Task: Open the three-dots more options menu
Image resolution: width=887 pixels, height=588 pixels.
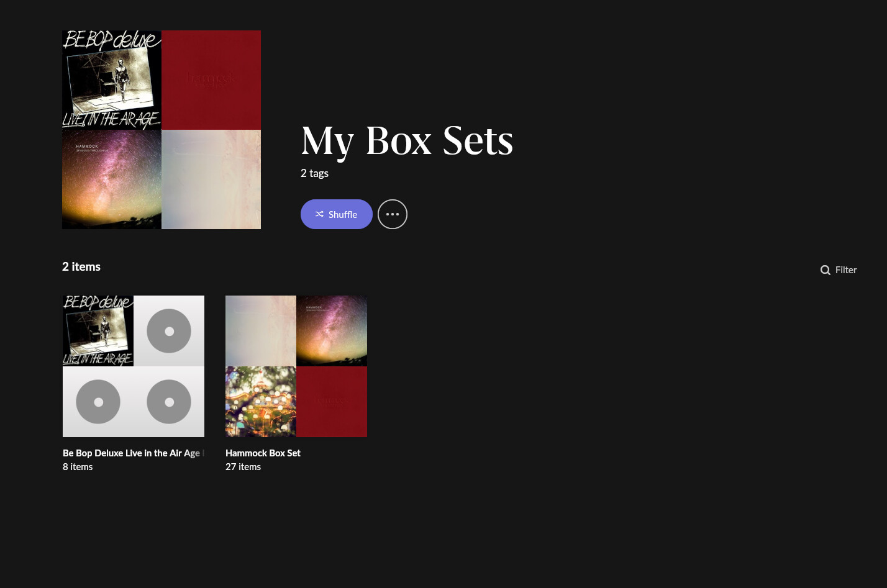Action: click(393, 214)
